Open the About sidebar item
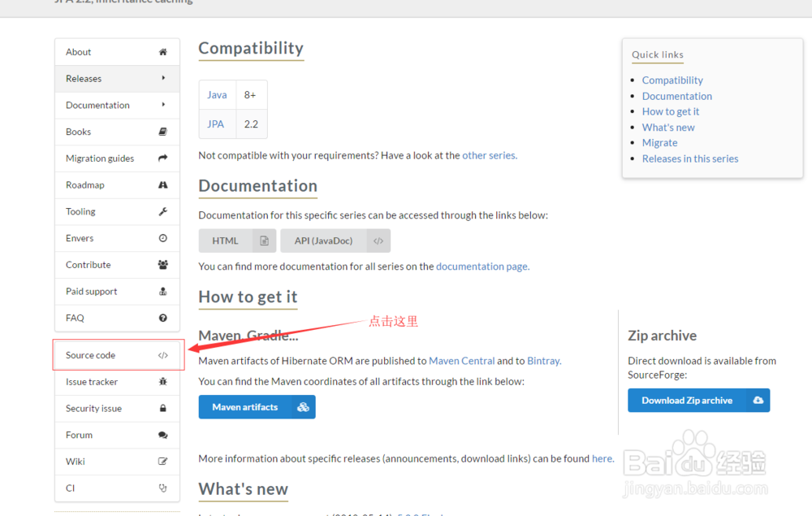 click(x=117, y=52)
